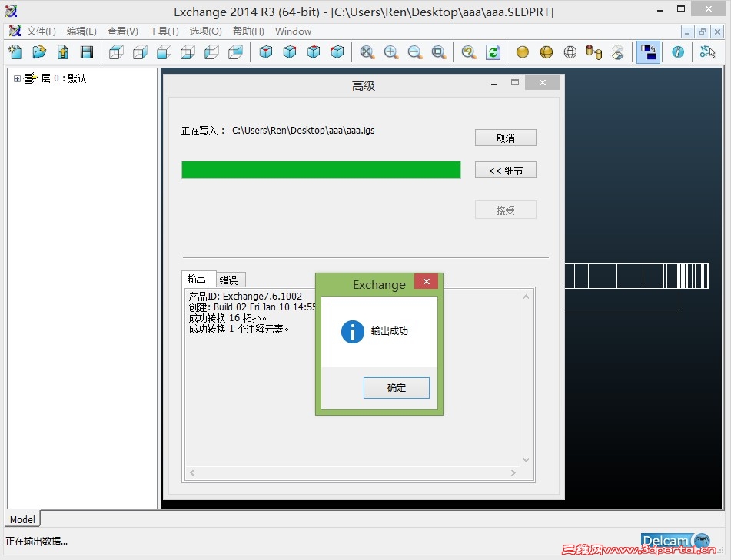Click the Save floppy disk icon
Viewport: 731px width, 560px height.
[87, 51]
